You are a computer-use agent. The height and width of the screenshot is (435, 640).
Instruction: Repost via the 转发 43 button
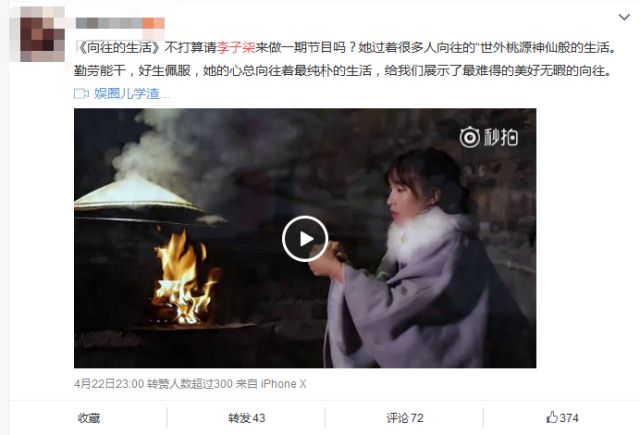[x=247, y=418]
